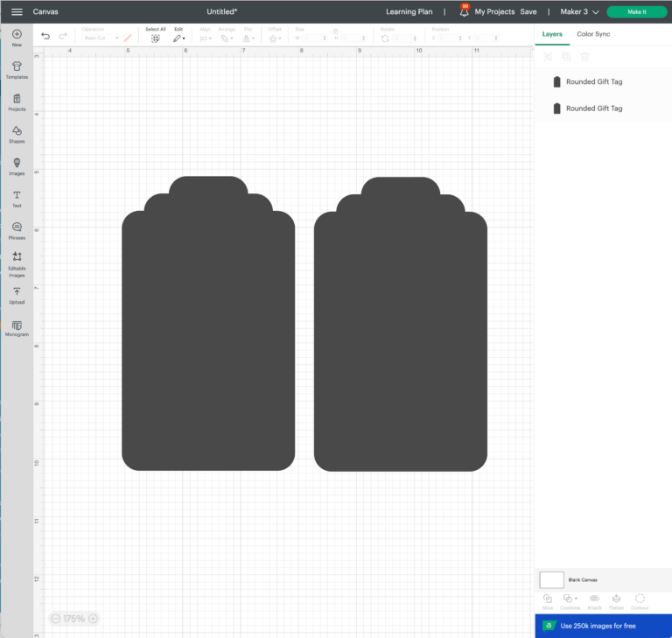
Task: Open the hamburger main menu
Action: click(17, 12)
